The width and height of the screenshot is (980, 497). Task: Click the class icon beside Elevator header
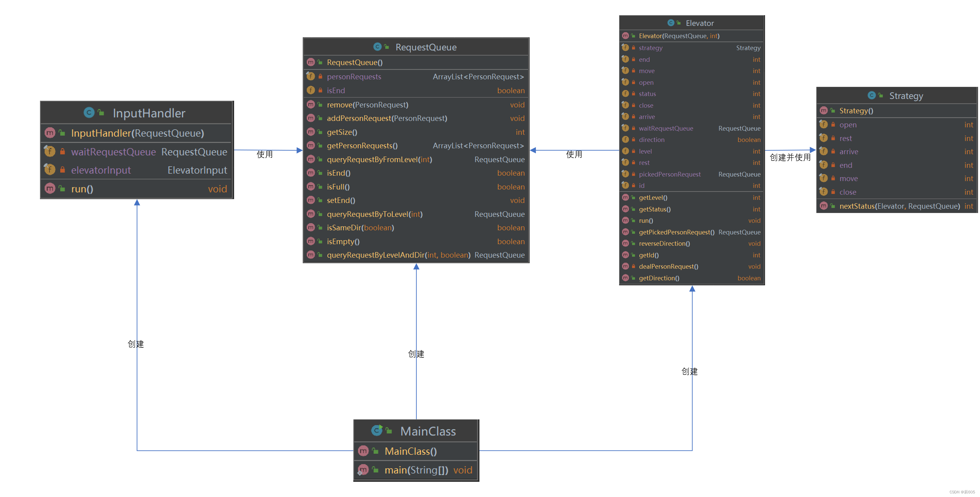pyautogui.click(x=671, y=23)
